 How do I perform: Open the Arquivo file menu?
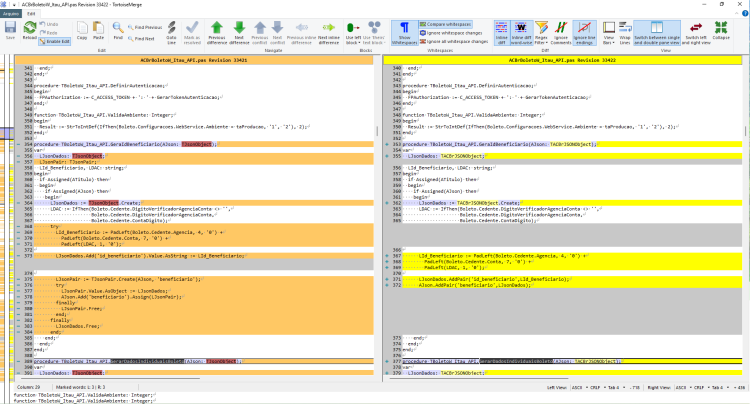(x=11, y=14)
